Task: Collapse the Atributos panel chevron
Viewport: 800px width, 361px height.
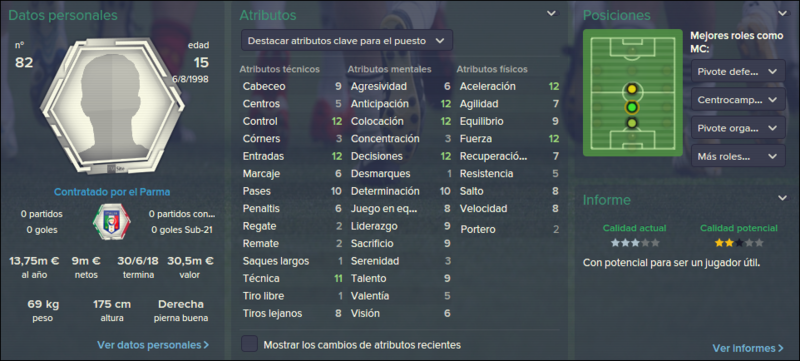Action: (x=552, y=14)
